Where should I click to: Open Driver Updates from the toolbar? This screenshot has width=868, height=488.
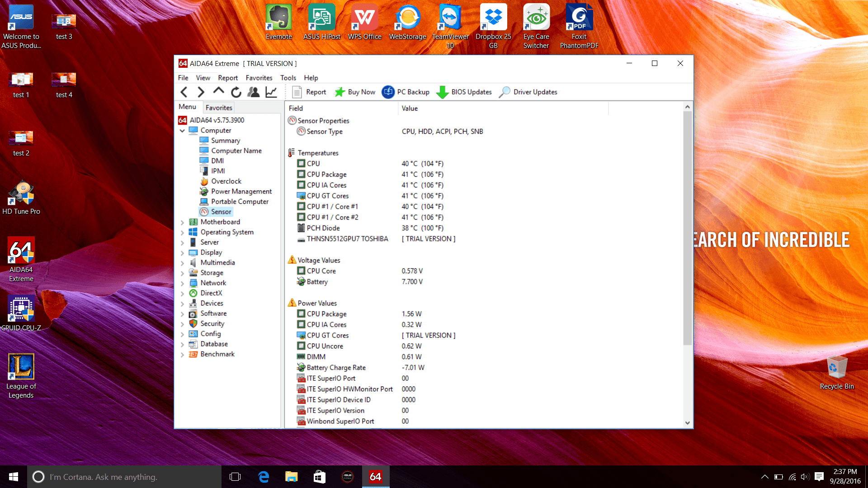(528, 92)
